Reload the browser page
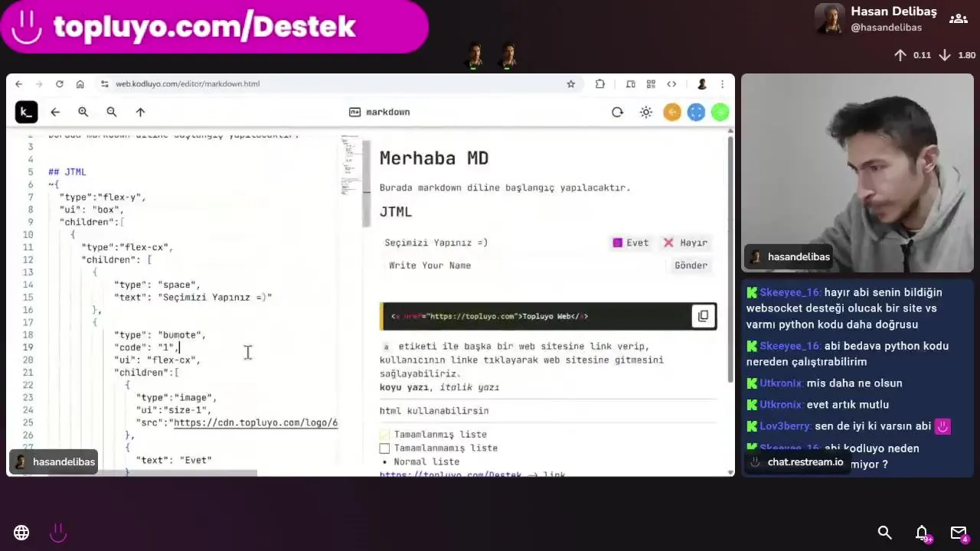This screenshot has height=551, width=980. click(60, 84)
